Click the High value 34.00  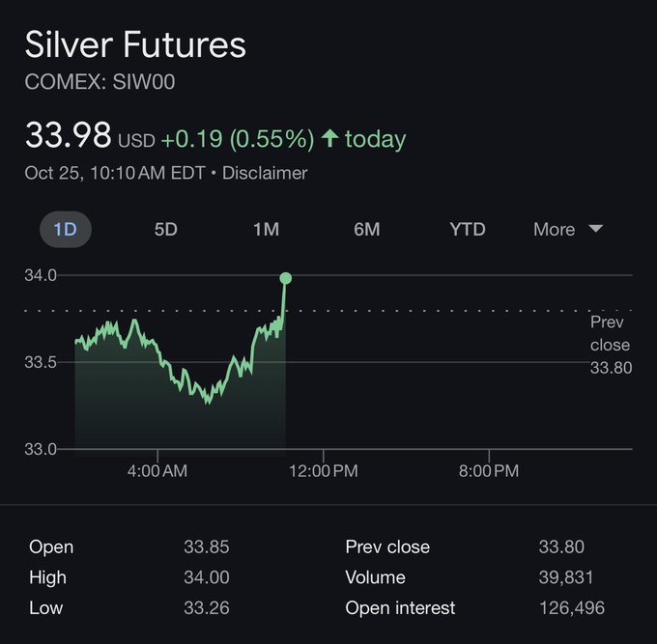coord(206,577)
